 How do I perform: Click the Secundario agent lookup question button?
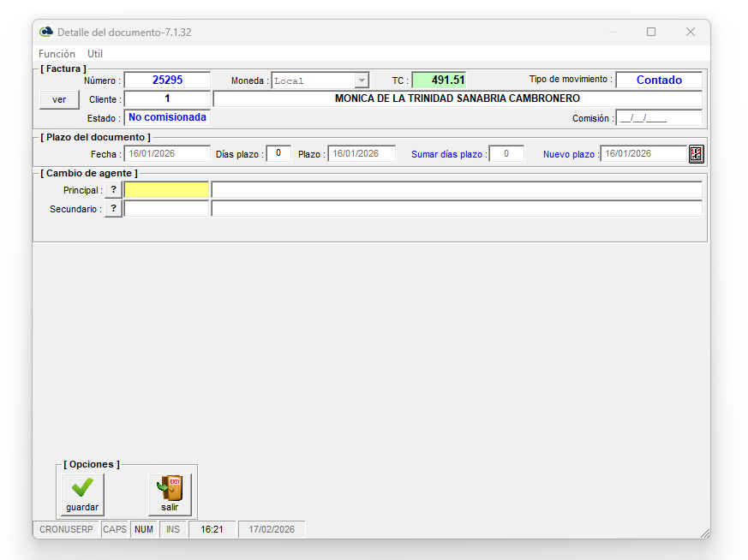click(113, 209)
